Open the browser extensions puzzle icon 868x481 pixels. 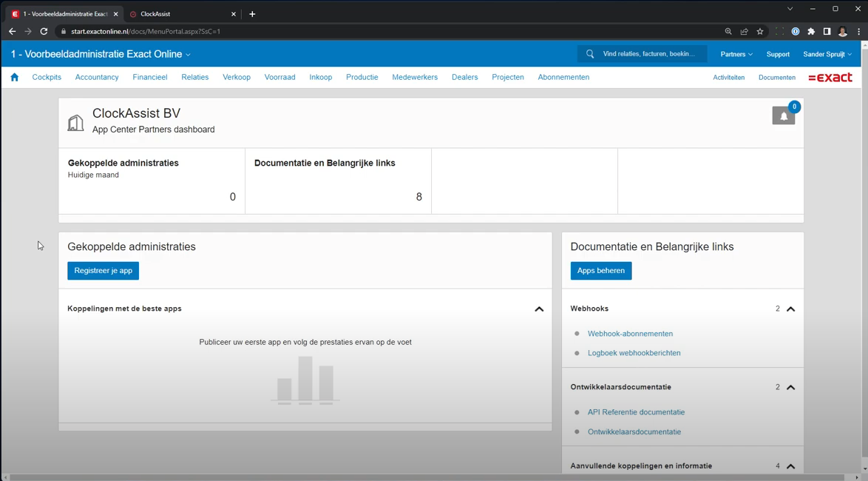pyautogui.click(x=811, y=32)
